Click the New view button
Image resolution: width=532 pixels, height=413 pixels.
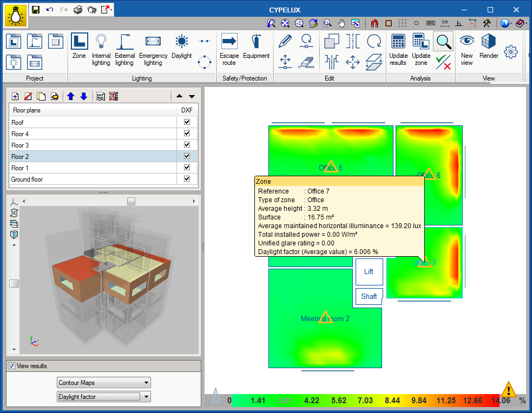pyautogui.click(x=467, y=48)
